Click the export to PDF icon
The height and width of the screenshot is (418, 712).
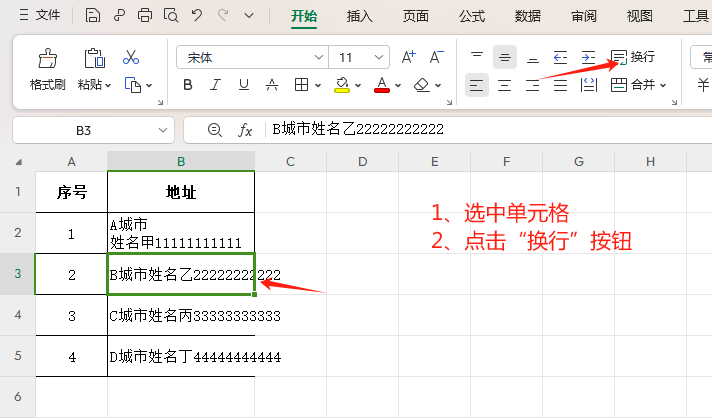tap(119, 15)
